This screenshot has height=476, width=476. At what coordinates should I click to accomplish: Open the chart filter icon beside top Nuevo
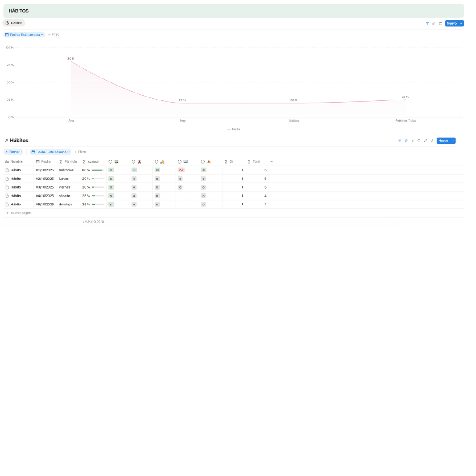[427, 23]
